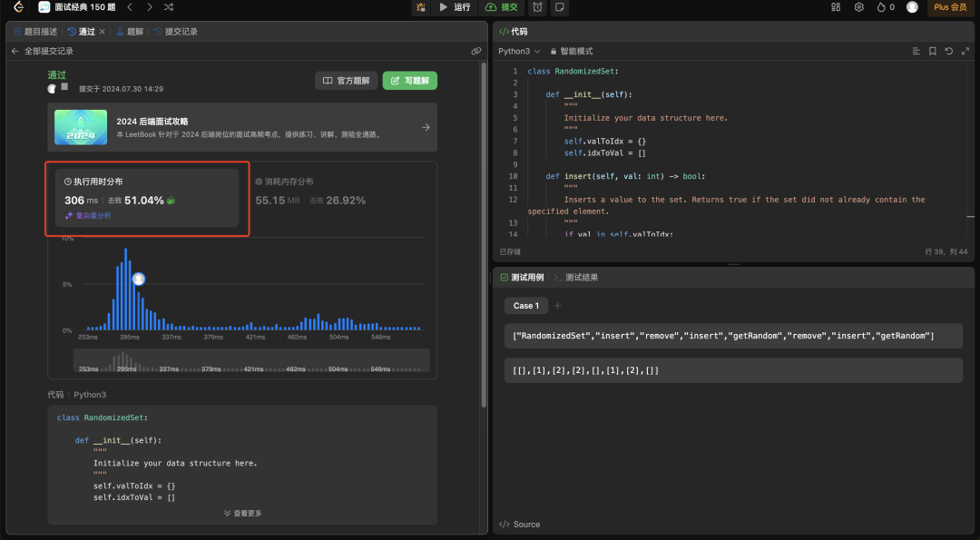
Task: Switch to the 题解 tab
Action: (x=130, y=31)
